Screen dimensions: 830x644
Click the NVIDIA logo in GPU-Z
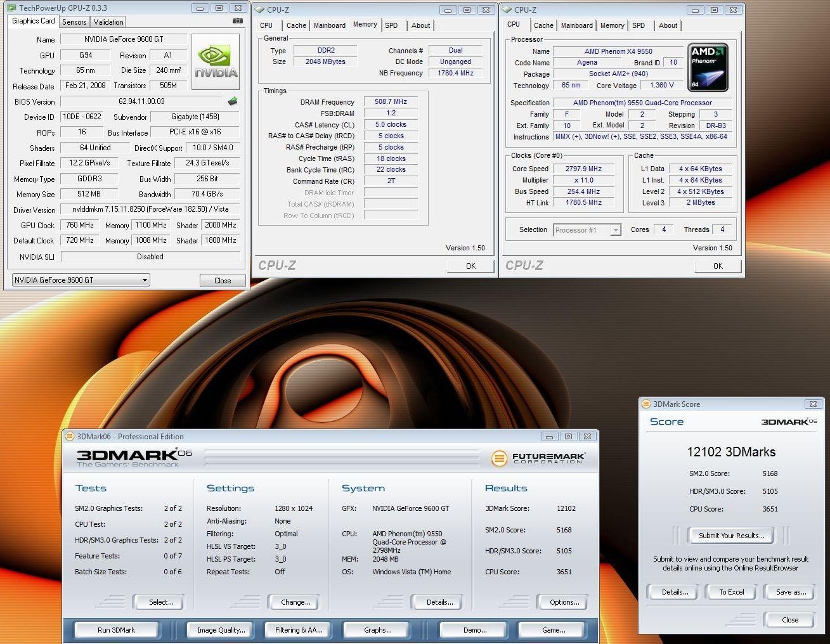tap(216, 62)
